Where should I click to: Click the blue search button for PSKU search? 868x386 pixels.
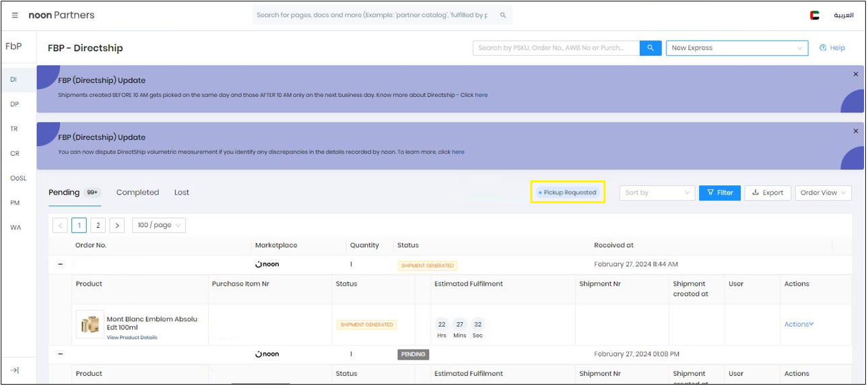(650, 48)
